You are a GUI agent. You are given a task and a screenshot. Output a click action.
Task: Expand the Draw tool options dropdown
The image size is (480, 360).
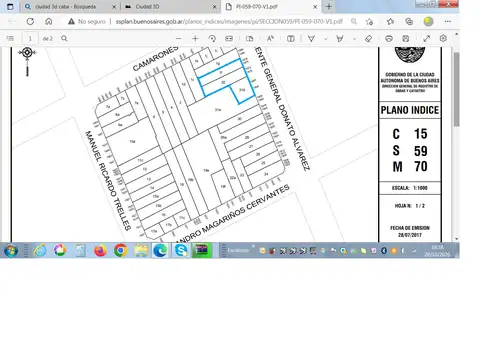(326, 39)
